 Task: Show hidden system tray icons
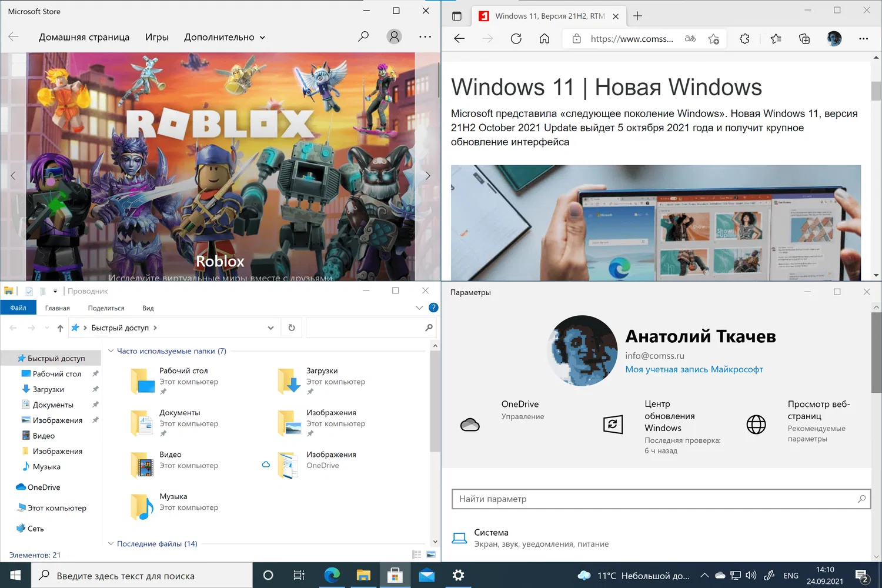click(704, 575)
